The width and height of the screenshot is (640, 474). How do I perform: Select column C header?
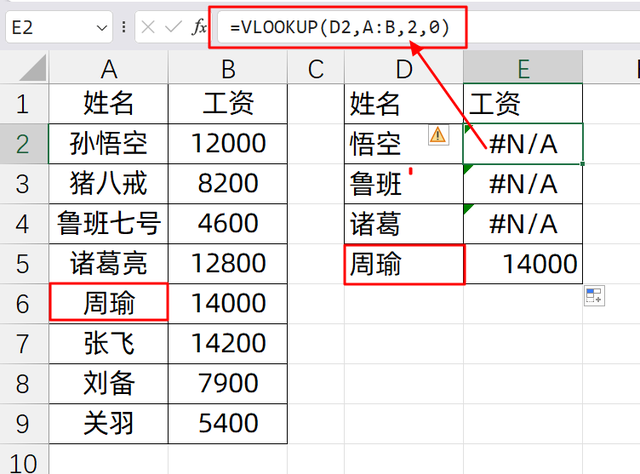point(316,68)
